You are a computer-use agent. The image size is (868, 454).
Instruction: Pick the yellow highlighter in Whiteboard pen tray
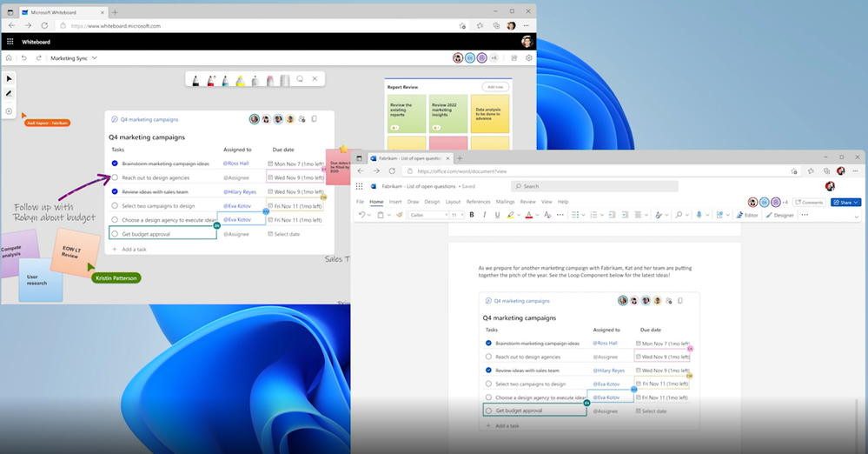(241, 81)
